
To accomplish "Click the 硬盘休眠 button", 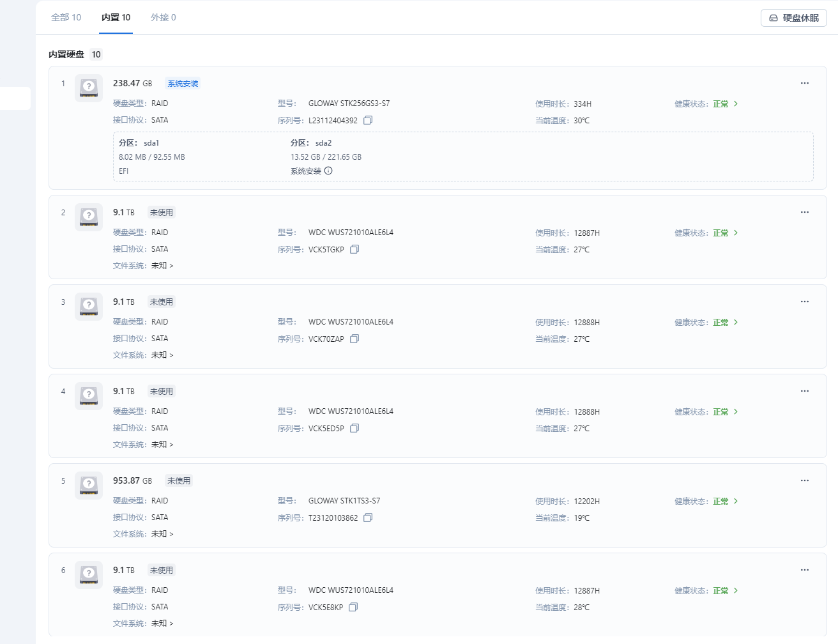I will coord(793,18).
